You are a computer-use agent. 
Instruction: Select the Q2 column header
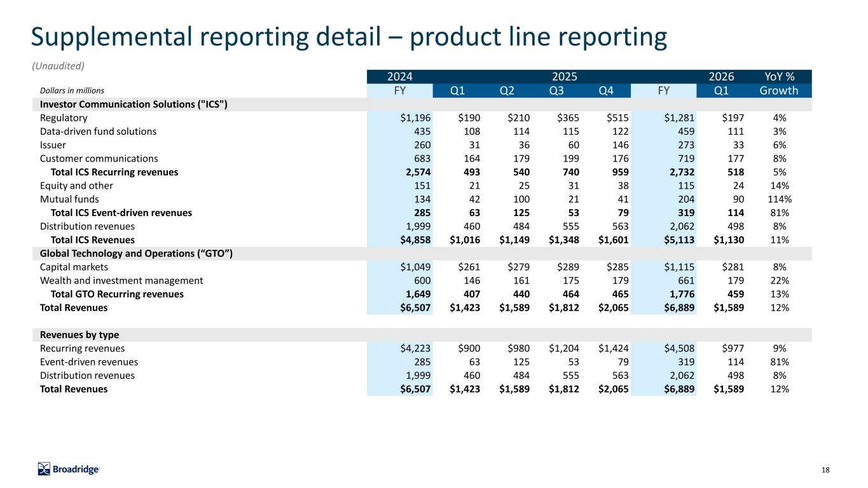tap(507, 90)
